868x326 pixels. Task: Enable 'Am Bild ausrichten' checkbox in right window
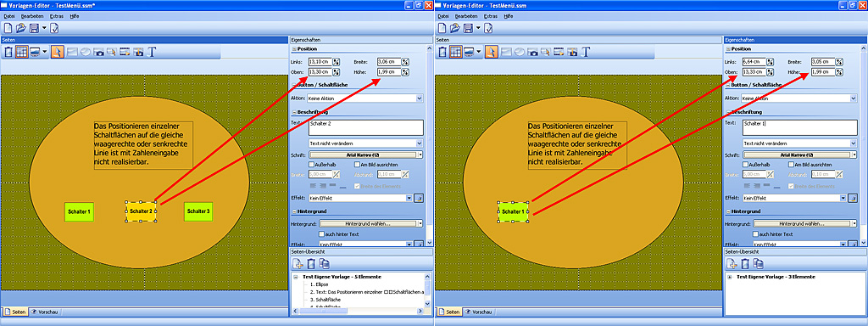point(791,165)
